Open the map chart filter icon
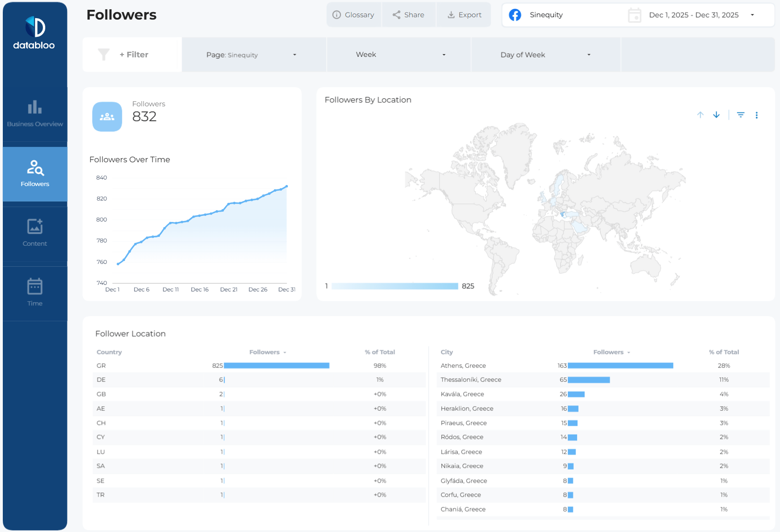The image size is (780, 532). tap(740, 115)
